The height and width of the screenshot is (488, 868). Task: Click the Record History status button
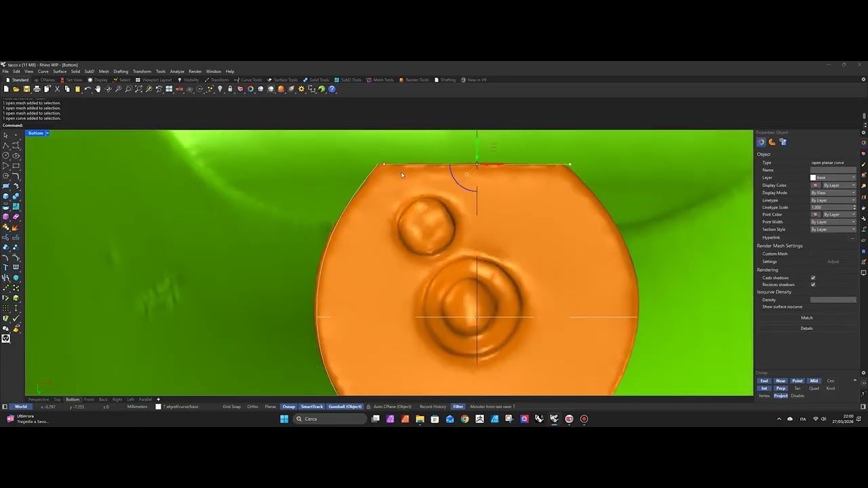pos(433,407)
